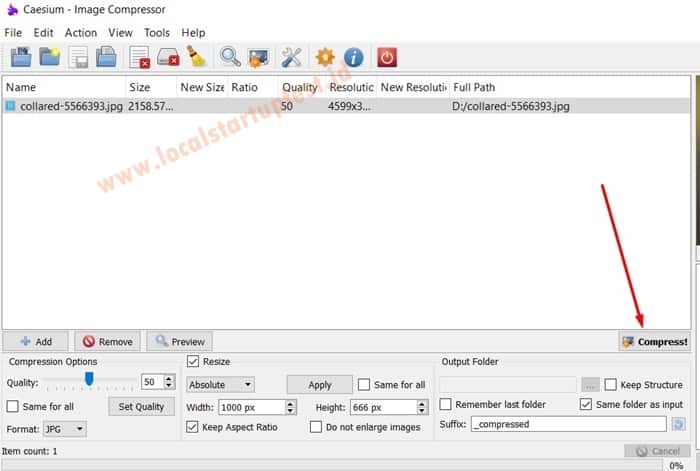Click the Preview button
The height and width of the screenshot is (471, 700).
pyautogui.click(x=179, y=342)
